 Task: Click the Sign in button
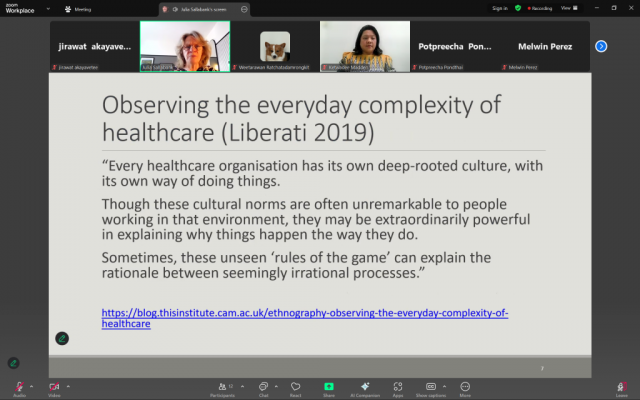(500, 8)
